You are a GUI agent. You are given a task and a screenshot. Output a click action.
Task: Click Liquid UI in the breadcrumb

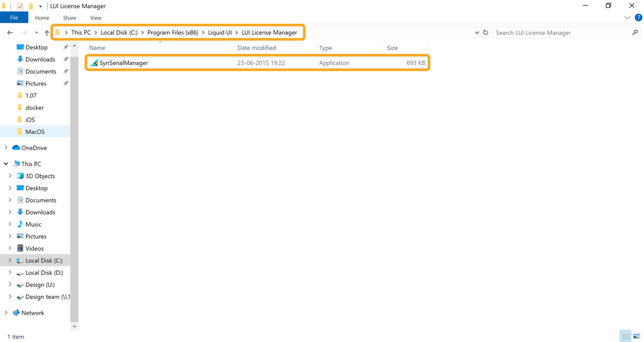[x=220, y=33]
